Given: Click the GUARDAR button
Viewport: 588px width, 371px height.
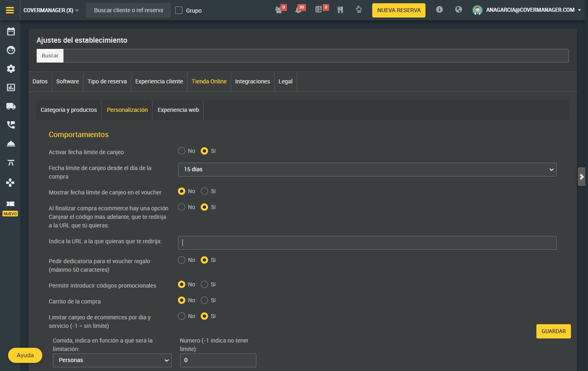Looking at the screenshot, I should [x=553, y=331].
